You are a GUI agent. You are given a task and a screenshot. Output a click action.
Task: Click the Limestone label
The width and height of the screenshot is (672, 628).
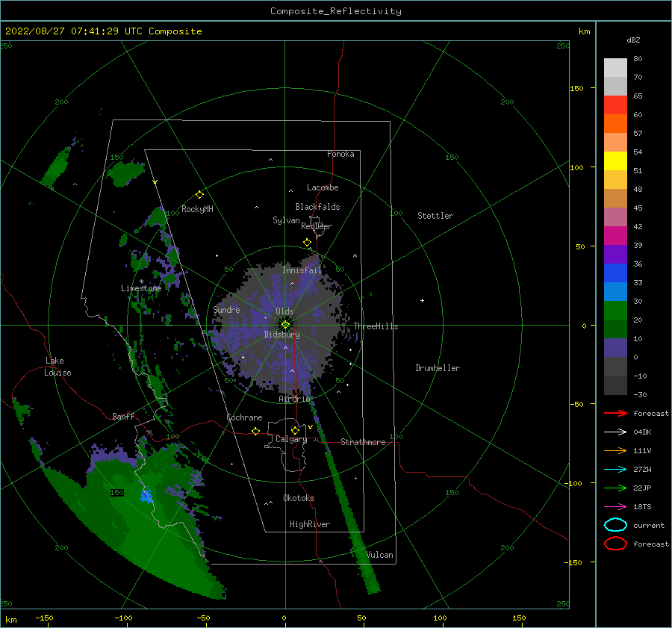pos(141,288)
